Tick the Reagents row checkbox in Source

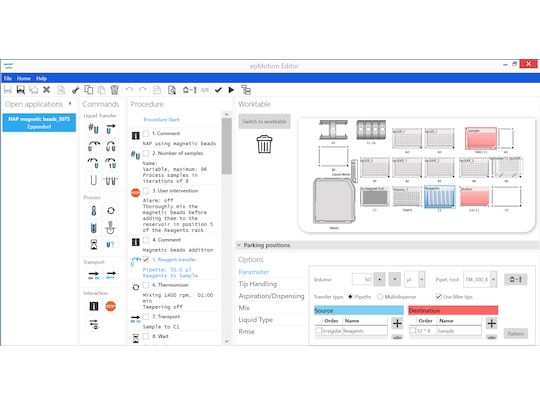tap(319, 331)
